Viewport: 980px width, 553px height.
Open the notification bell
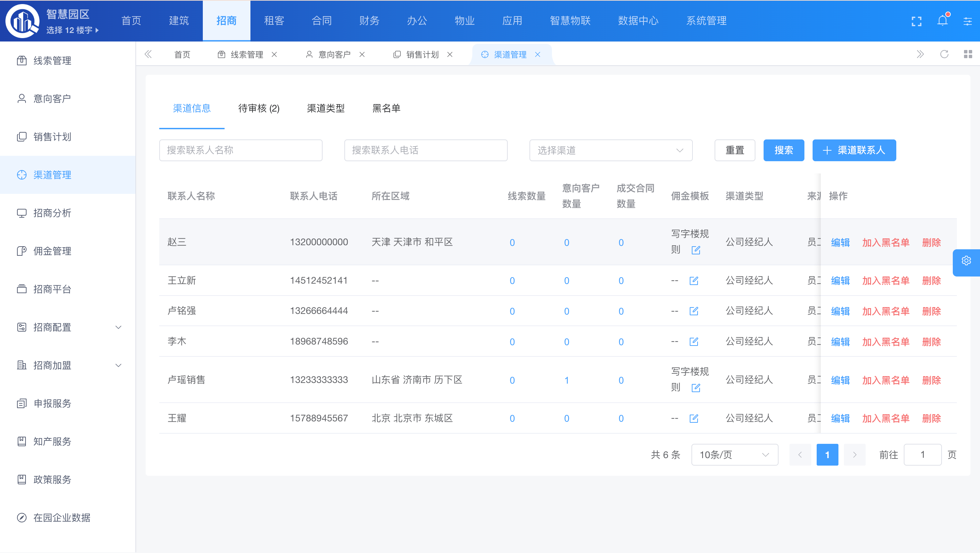(x=942, y=20)
